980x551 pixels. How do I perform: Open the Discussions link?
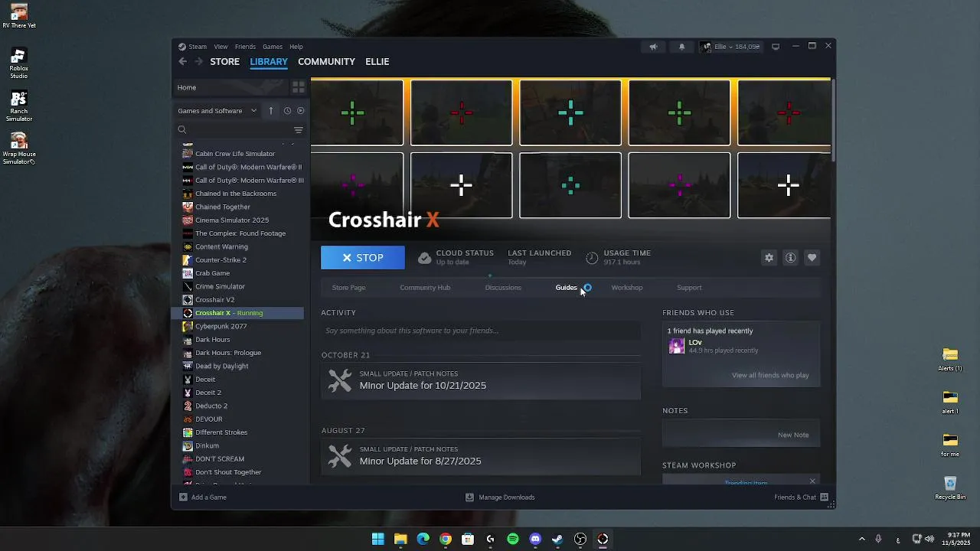click(x=503, y=288)
